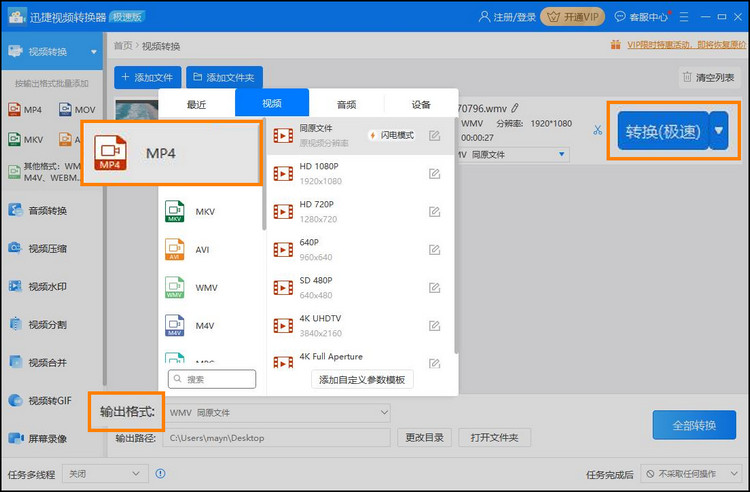Open 视频压缩 tool

click(38, 248)
